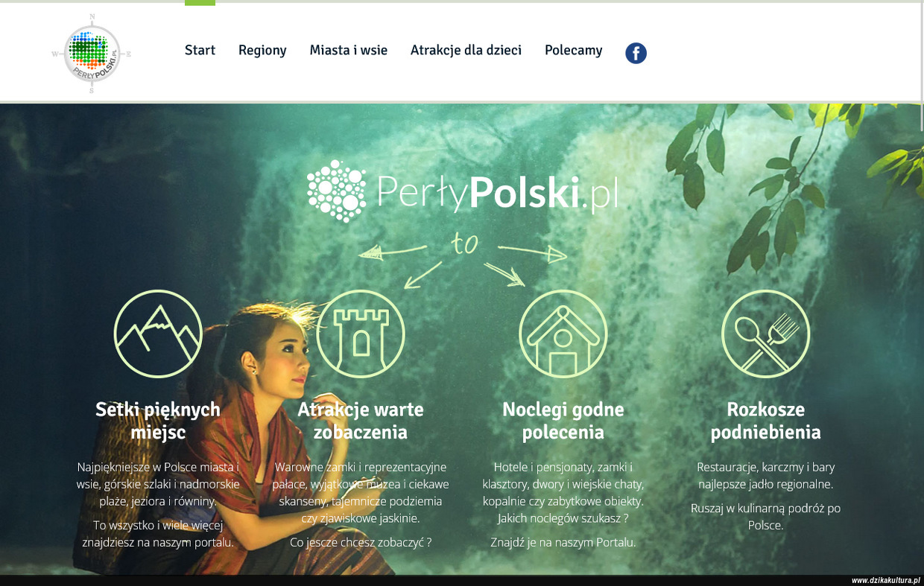Screen dimensions: 924x586
Task: Open the Regiony menu item
Action: (262, 50)
